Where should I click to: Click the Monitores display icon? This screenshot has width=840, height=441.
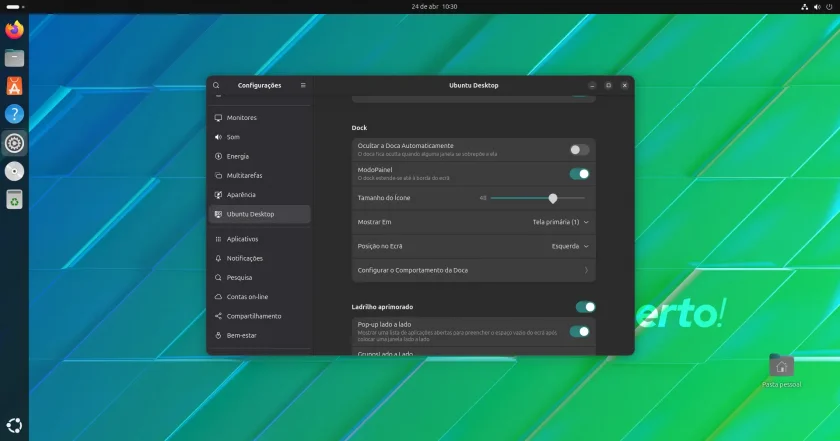click(x=218, y=118)
